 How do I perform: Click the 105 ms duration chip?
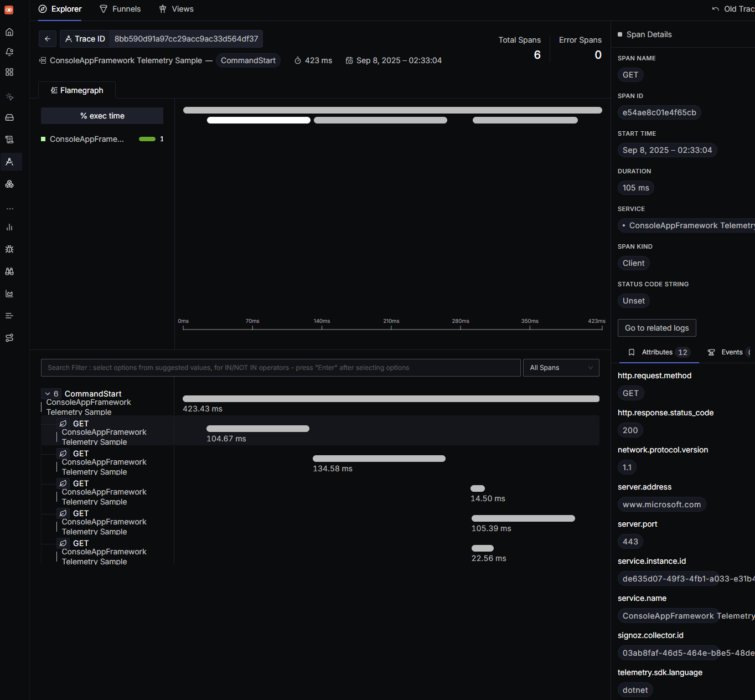(x=636, y=188)
